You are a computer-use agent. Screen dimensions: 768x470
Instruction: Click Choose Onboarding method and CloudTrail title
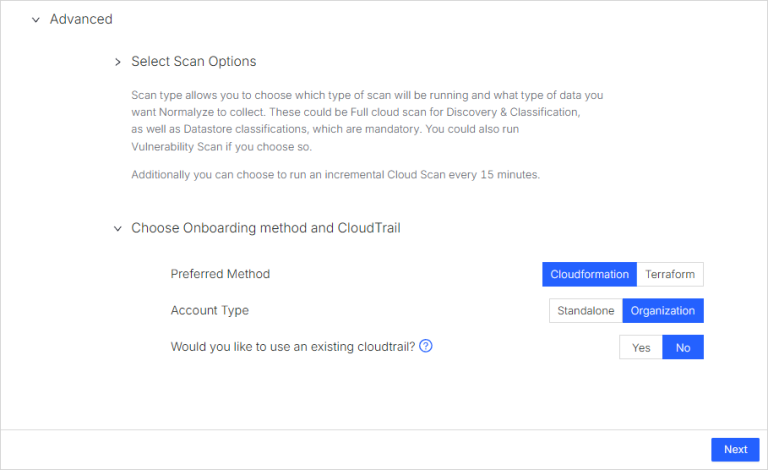(x=265, y=228)
